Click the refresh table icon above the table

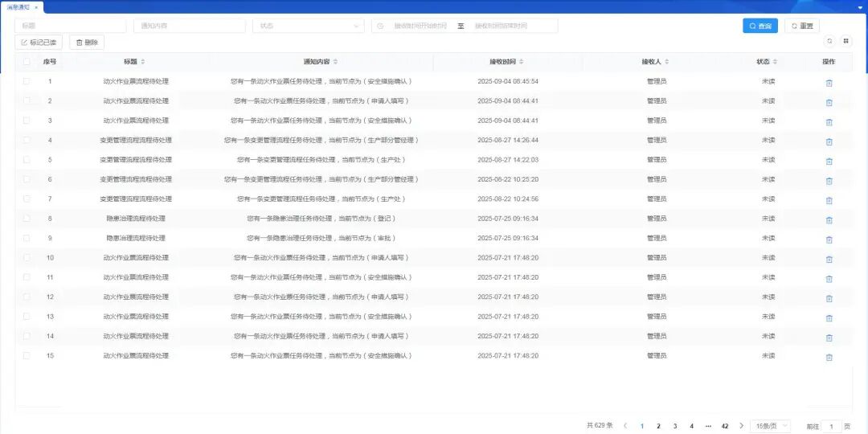coord(829,41)
